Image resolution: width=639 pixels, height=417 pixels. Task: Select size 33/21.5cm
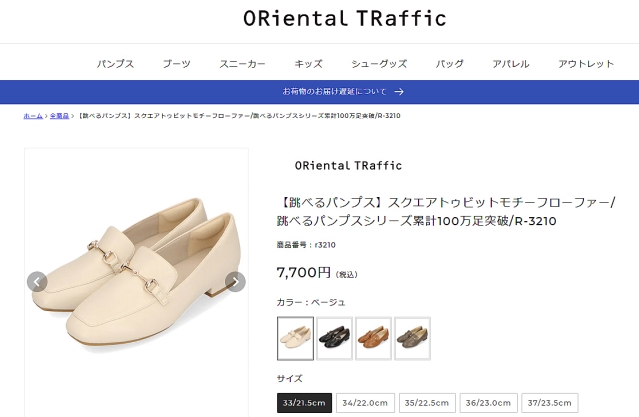pyautogui.click(x=305, y=403)
